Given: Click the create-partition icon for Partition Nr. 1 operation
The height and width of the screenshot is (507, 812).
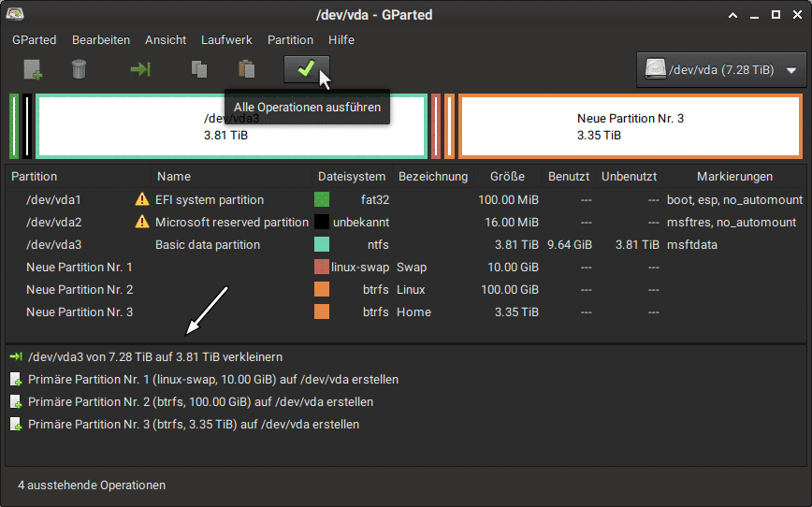Looking at the screenshot, I should (16, 380).
